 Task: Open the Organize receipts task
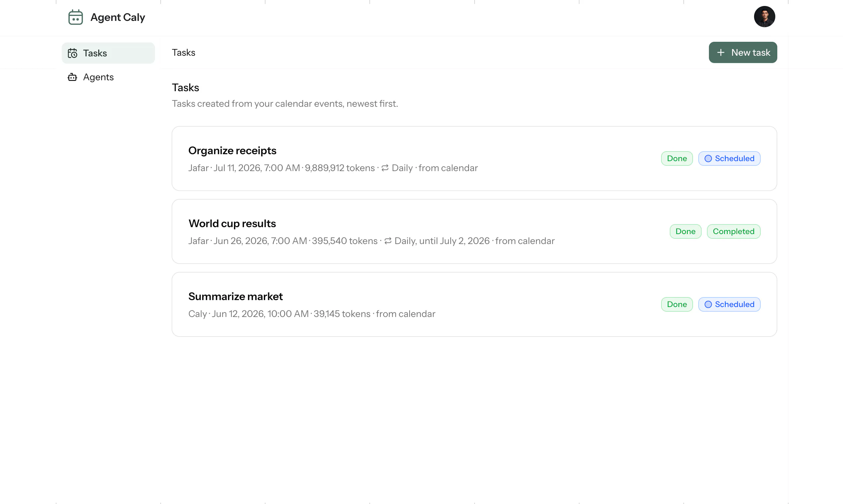pyautogui.click(x=474, y=158)
